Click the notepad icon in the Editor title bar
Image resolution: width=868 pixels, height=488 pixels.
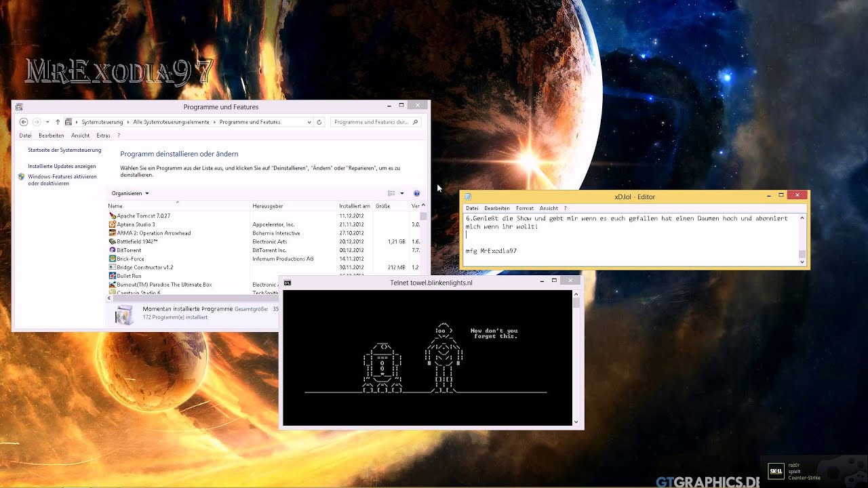coord(468,197)
